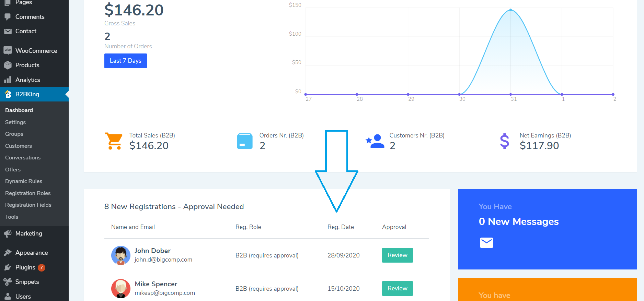644x301 pixels.
Task: Click the Users person icon
Action: pos(8,297)
